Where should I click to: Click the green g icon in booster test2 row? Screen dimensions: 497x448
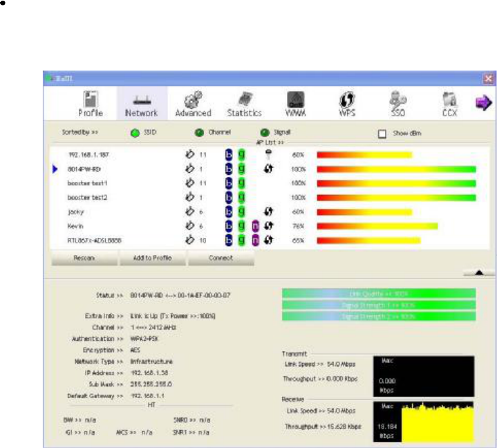click(x=241, y=198)
